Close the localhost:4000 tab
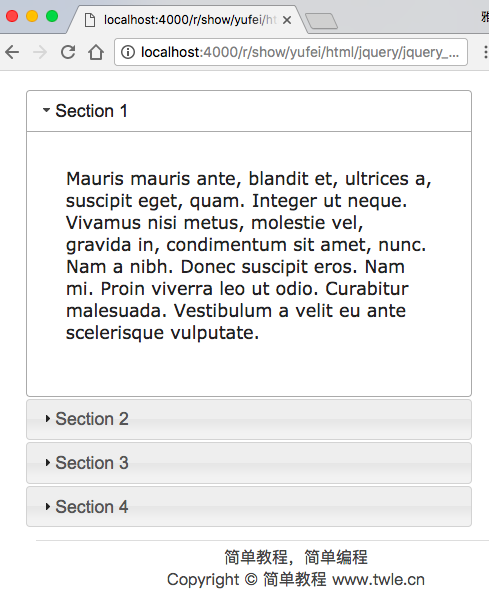 point(287,20)
